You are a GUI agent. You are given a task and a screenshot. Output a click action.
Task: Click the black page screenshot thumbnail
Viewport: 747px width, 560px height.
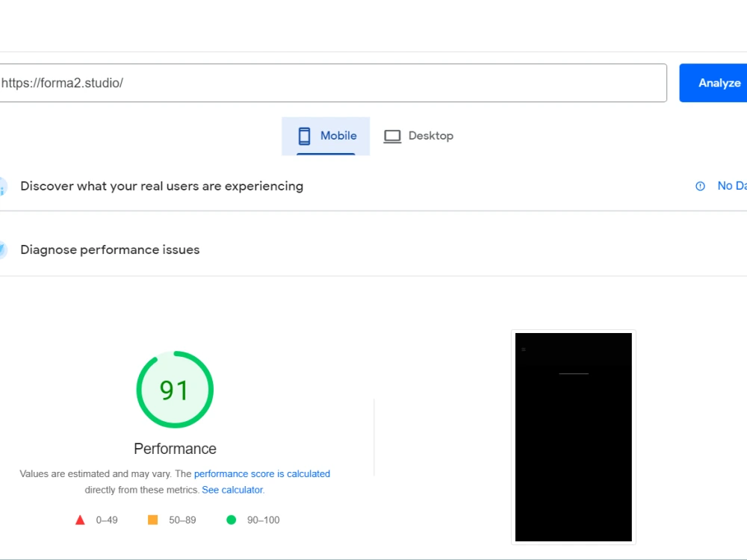pos(574,437)
